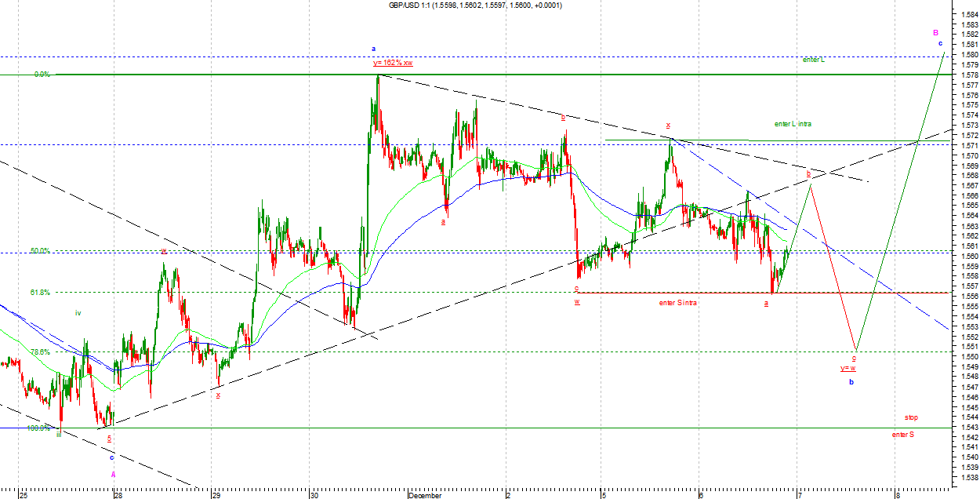The height and width of the screenshot is (499, 980).
Task: Click the 100.0% Fibonacci level label
Action: click(38, 428)
